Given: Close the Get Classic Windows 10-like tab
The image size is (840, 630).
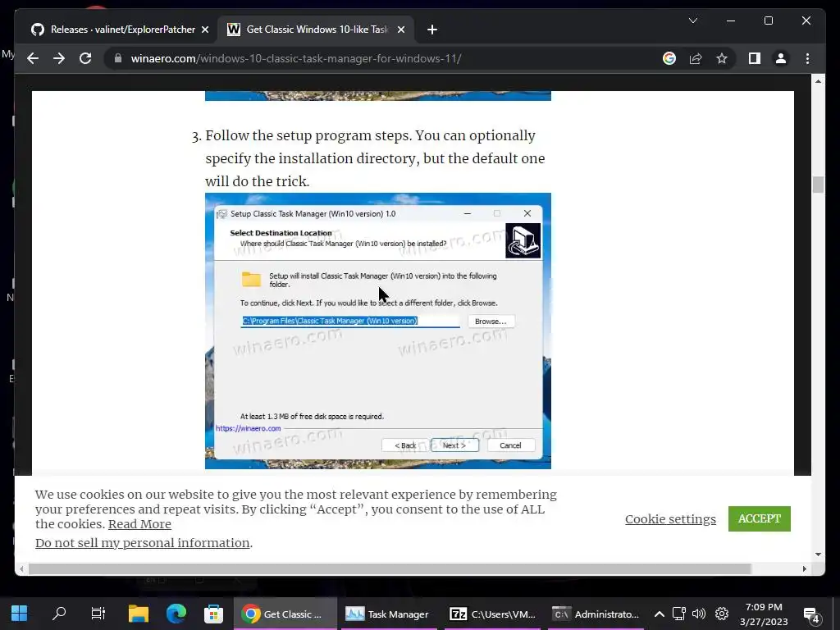Looking at the screenshot, I should click(x=400, y=30).
